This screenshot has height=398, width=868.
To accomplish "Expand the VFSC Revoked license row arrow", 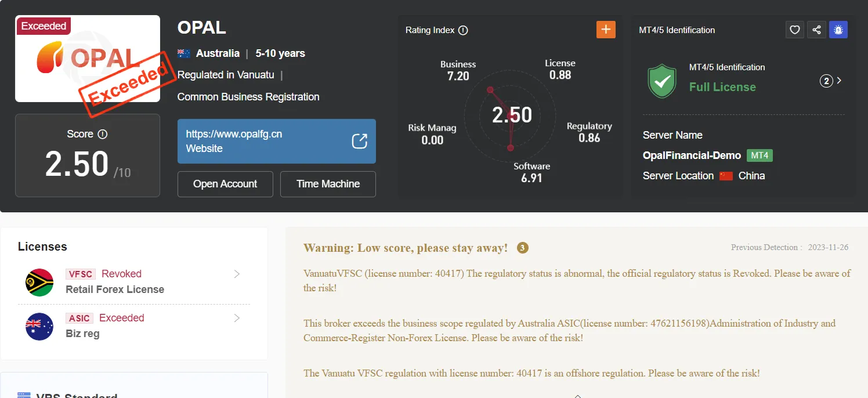I will (x=237, y=274).
